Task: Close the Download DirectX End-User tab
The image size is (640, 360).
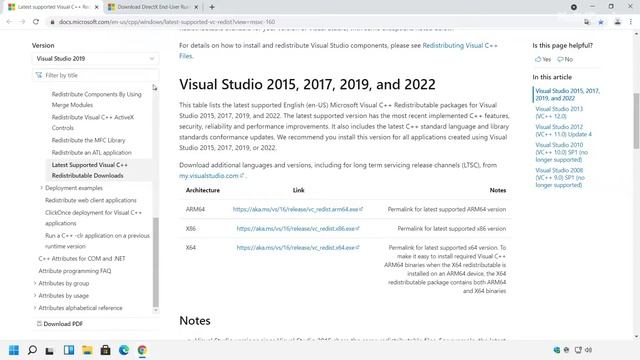Action: click(196, 7)
